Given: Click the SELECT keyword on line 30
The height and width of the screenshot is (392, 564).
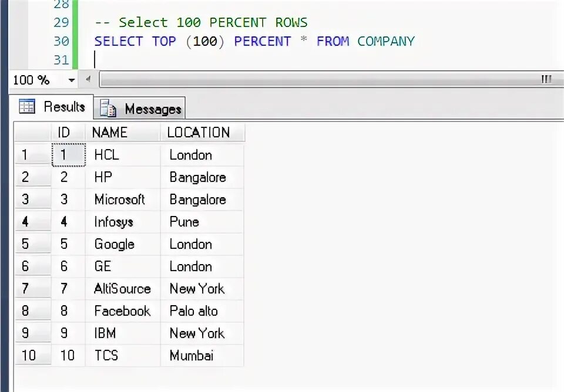Looking at the screenshot, I should [x=118, y=41].
